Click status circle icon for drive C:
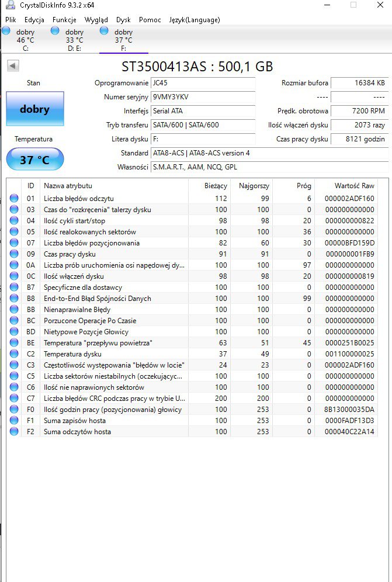 click(x=6, y=30)
